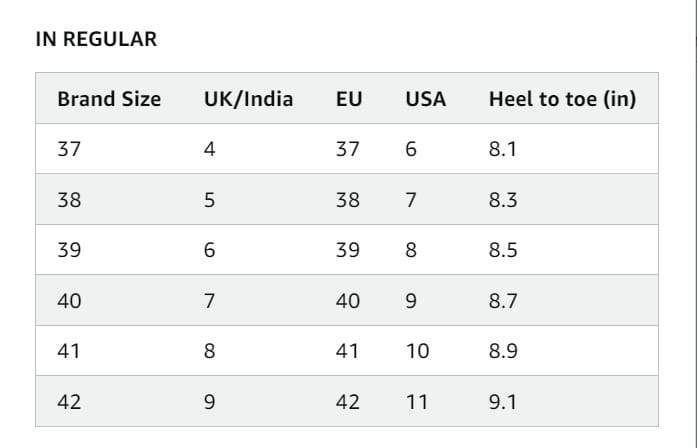Viewport: 697px width, 448px height.
Task: Select the 9.1 heel to toe value
Action: click(502, 402)
